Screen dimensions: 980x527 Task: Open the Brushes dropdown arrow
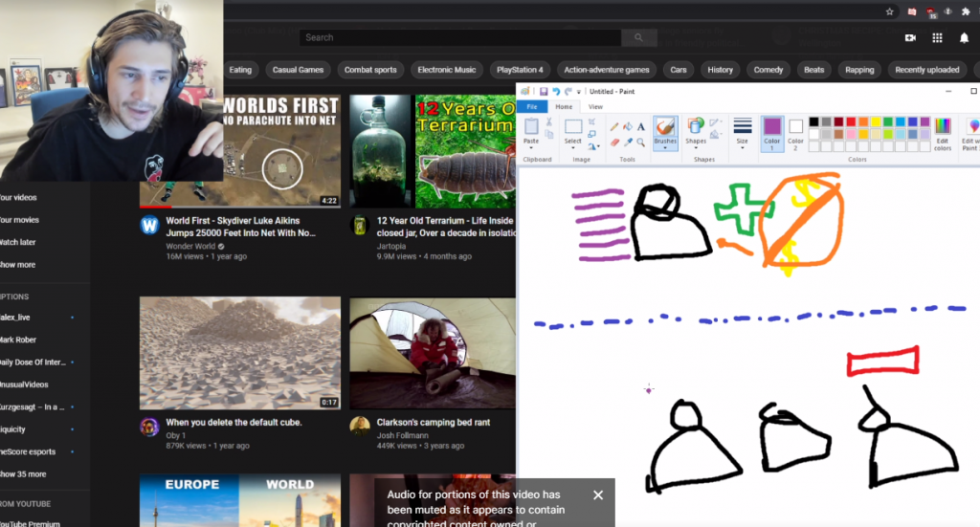tap(665, 148)
